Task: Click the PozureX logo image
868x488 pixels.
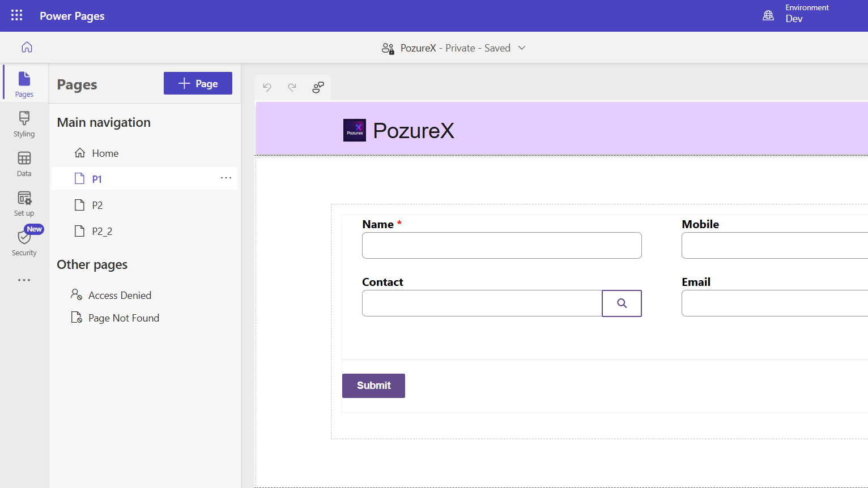Action: coord(355,130)
